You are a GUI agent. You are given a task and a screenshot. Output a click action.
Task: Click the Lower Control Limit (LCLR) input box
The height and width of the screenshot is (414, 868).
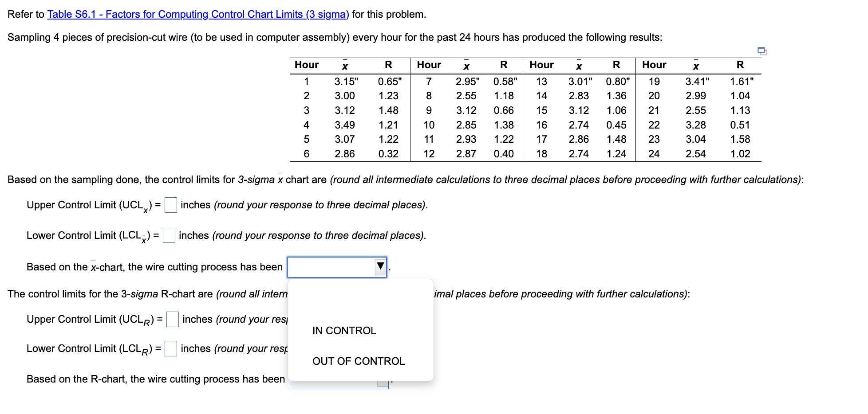(170, 348)
